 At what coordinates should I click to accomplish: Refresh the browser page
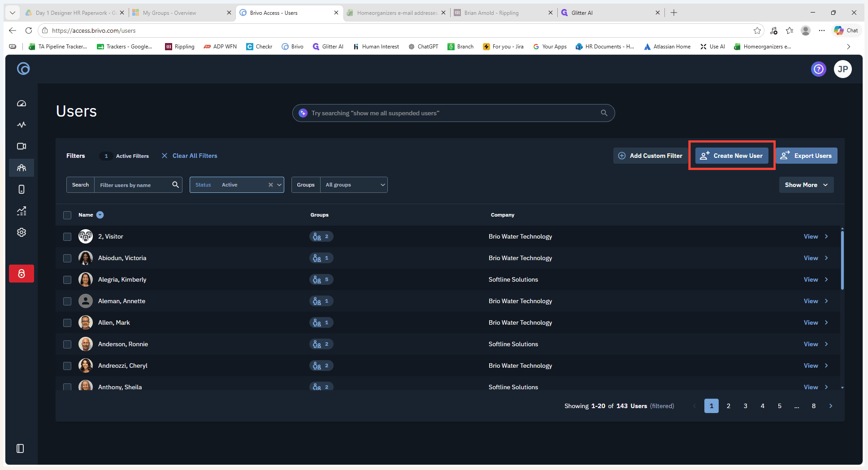coord(29,30)
